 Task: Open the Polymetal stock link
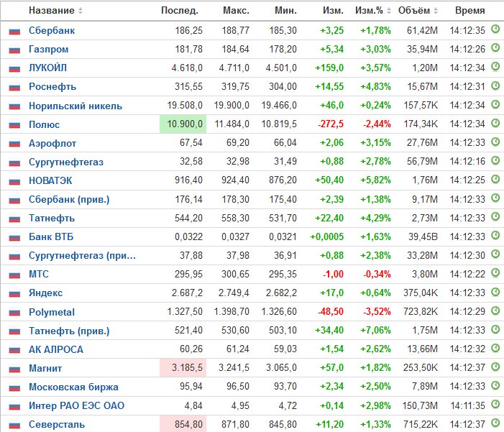(52, 312)
